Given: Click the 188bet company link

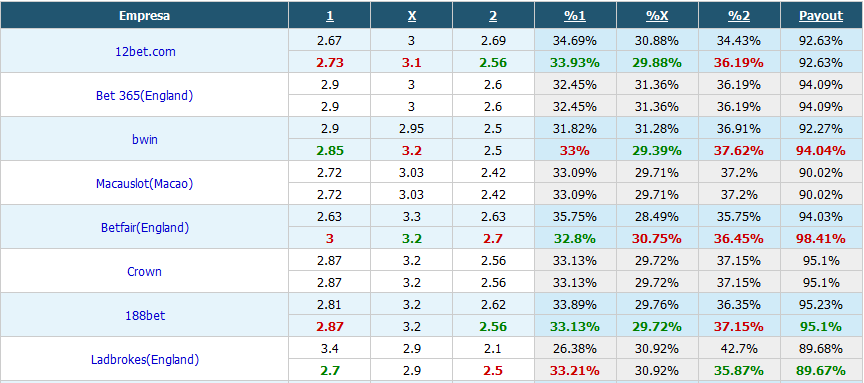Looking at the screenshot, I should (144, 316).
